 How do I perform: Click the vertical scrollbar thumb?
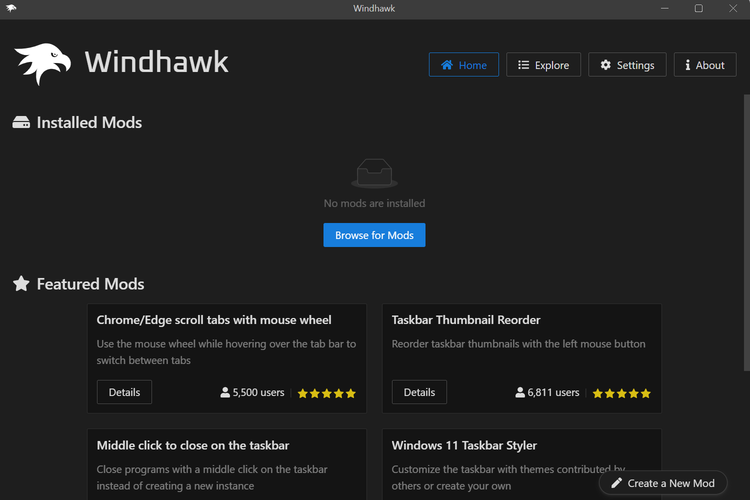[747, 232]
